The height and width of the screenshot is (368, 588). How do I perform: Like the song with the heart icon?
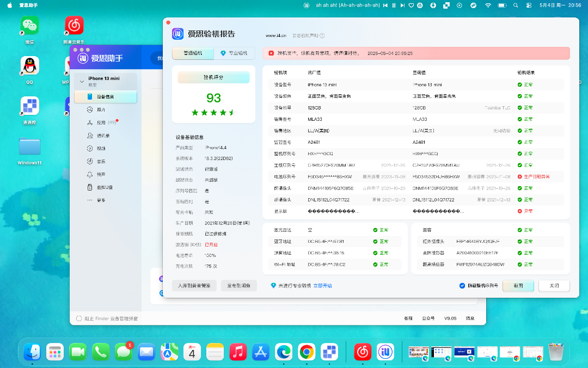point(412,5)
